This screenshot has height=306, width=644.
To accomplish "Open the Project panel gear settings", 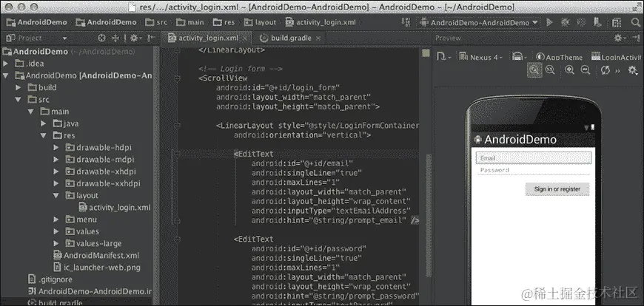I will tap(135, 38).
